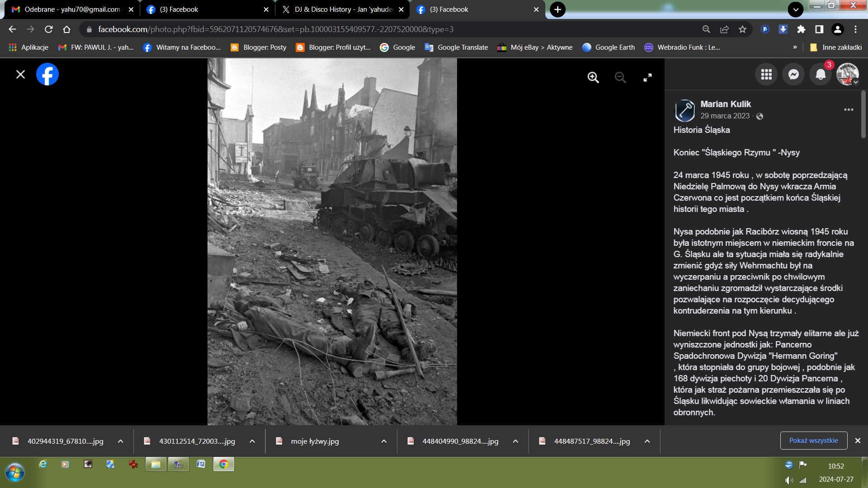Viewport: 868px width, 488px height.
Task: Click the Pokaż wszystkie button
Action: pos(813,441)
